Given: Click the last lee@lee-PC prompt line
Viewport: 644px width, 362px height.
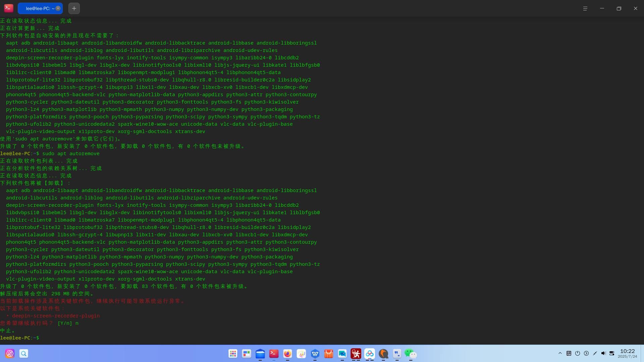Looking at the screenshot, I should pyautogui.click(x=19, y=338).
